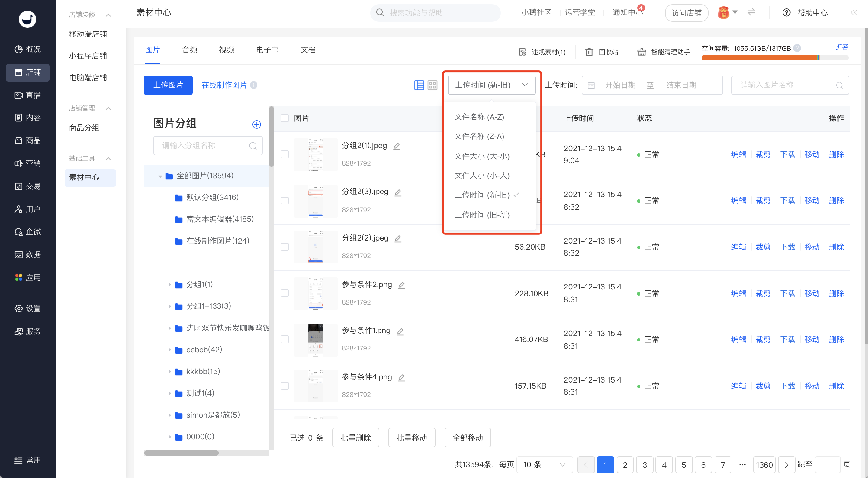Rename 分组2(1).jpeg with pencil icon

tap(397, 146)
